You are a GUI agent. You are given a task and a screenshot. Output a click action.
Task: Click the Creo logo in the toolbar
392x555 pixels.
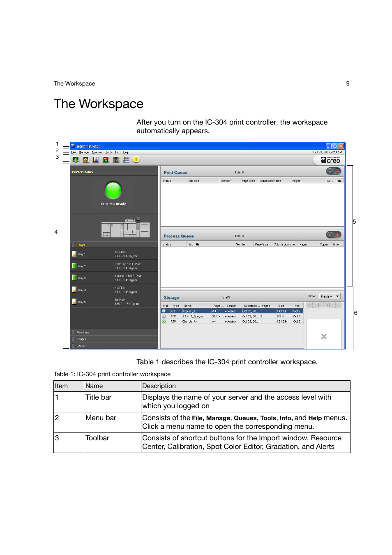[330, 160]
